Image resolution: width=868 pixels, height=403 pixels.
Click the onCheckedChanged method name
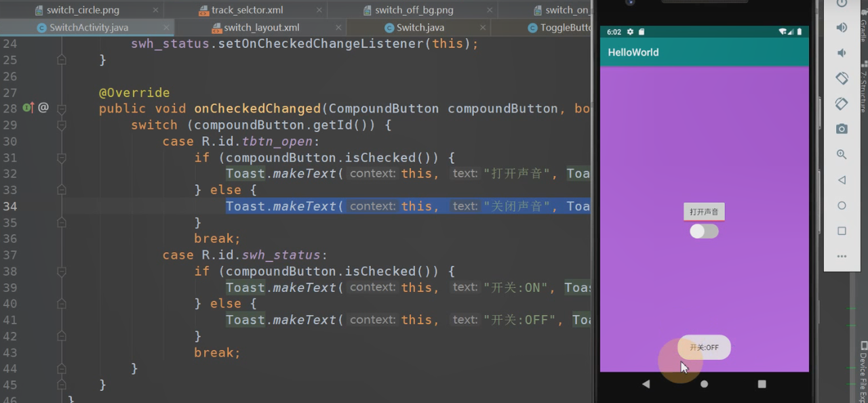[257, 108]
